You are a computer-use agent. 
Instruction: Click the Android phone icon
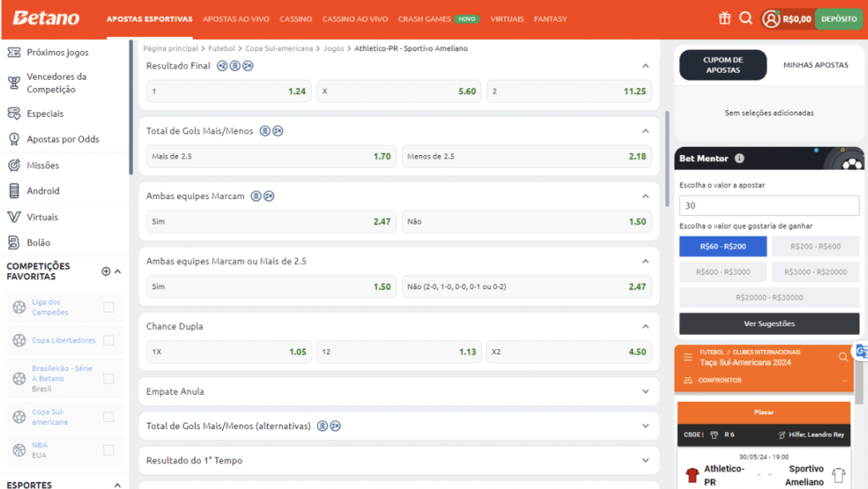tap(14, 191)
